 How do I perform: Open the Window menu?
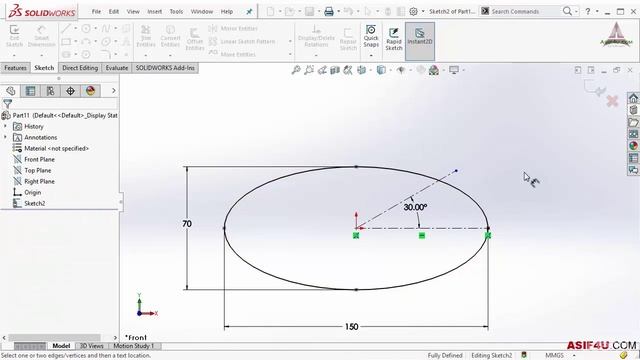(202, 11)
